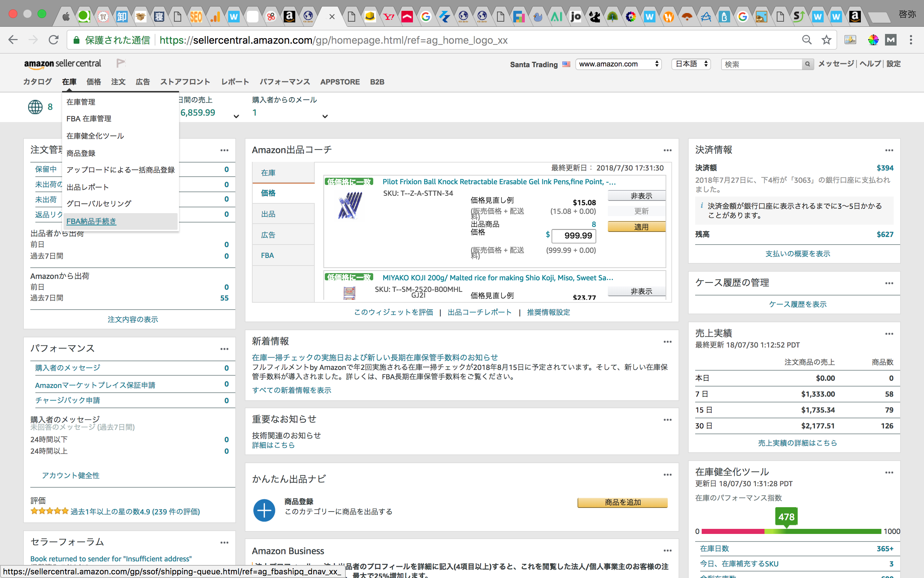Expand the sales summary chevron
The width and height of the screenshot is (924, 578).
point(236,116)
